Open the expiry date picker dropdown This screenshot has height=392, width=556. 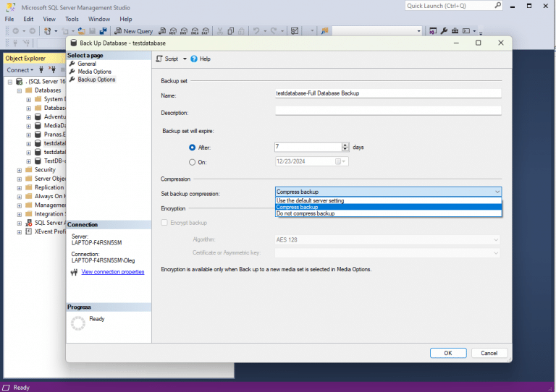click(341, 161)
